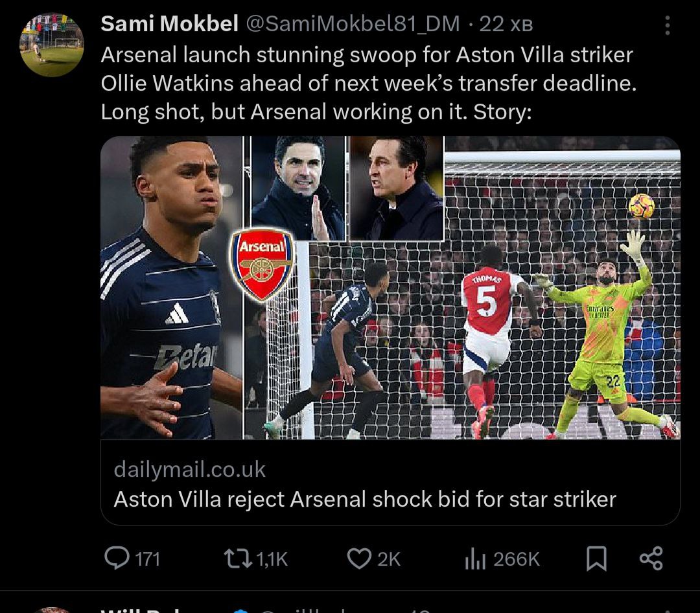Screen dimensions: 700x613
Task: Click the 22 хв timestamp
Action: 506,25
